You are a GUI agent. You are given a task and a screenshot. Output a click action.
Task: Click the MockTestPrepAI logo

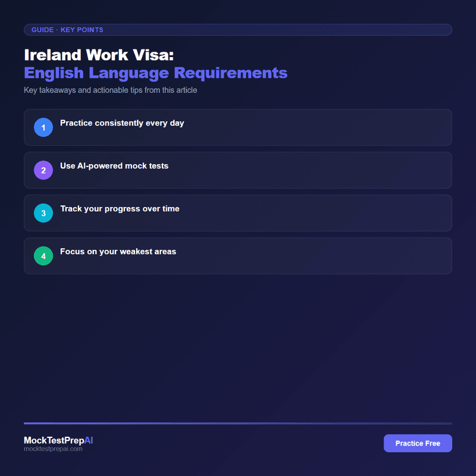(58, 441)
